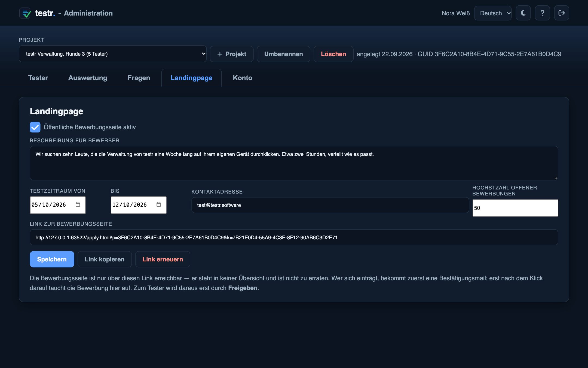Click the Link zur Bewerbungsseite field
The width and height of the screenshot is (588, 368).
click(x=294, y=237)
